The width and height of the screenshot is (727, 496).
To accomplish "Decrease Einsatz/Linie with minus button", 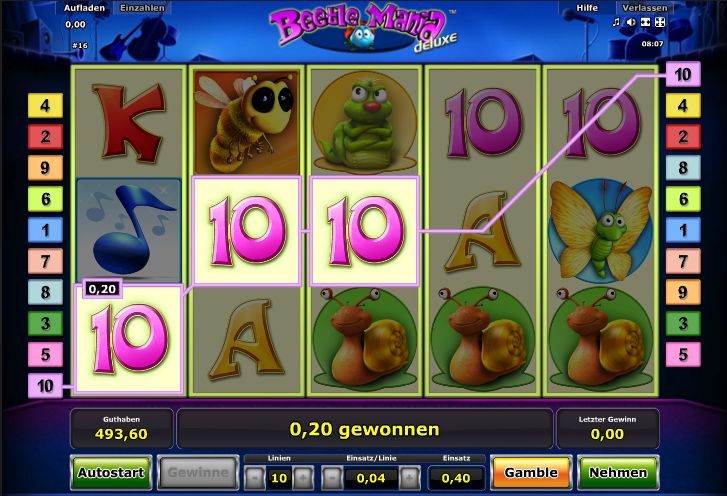I will pyautogui.click(x=332, y=478).
